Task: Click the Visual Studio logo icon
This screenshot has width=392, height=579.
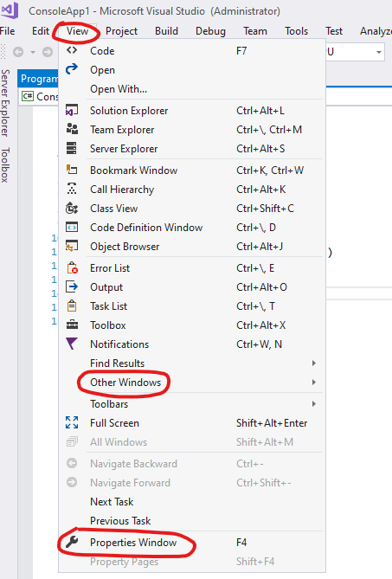Action: click(10, 10)
